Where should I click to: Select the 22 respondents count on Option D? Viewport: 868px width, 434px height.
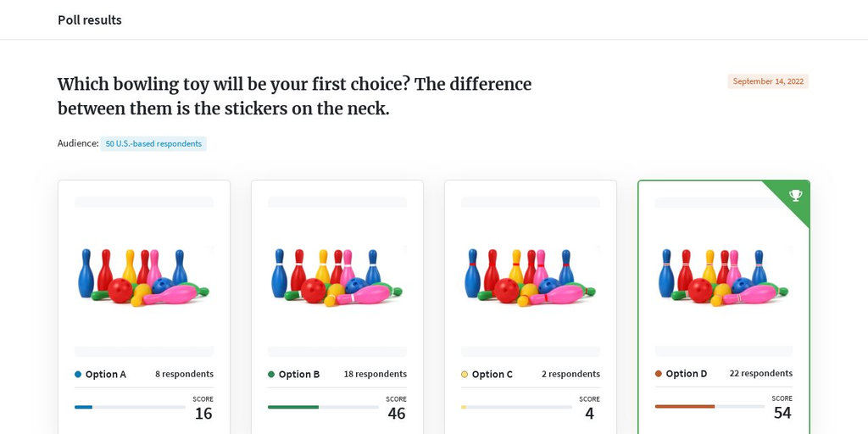point(761,374)
